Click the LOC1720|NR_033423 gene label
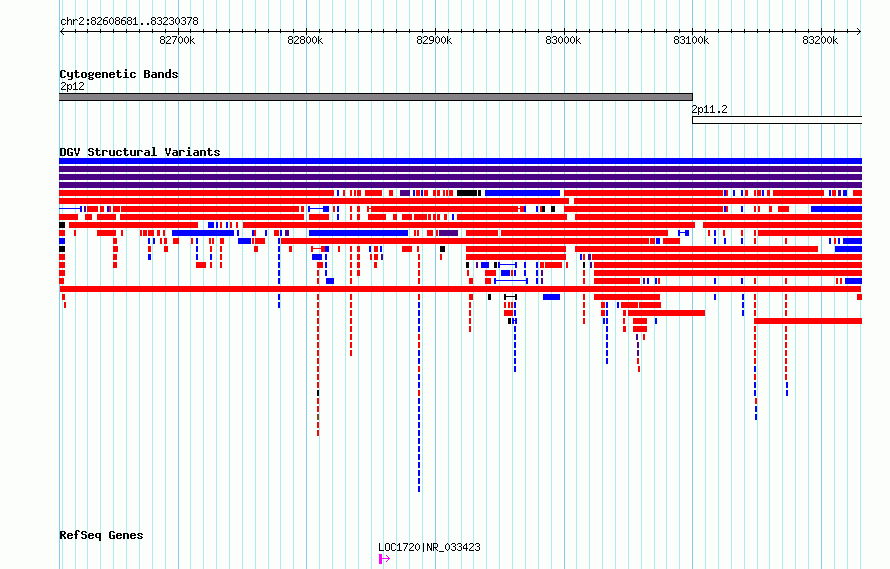This screenshot has height=569, width=890. (x=429, y=547)
